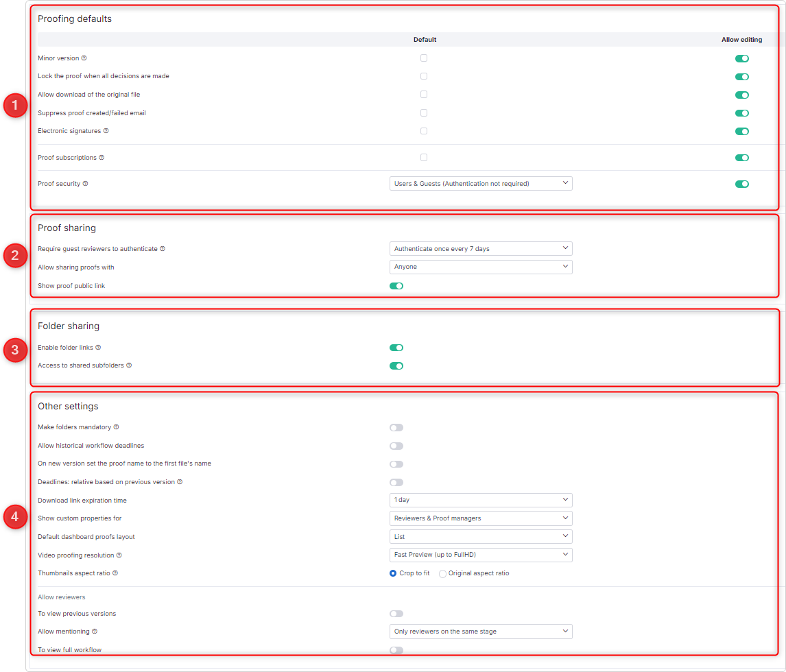Show help for Thumbnails aspect ratio
Screen dimensions: 786x672
click(x=115, y=573)
